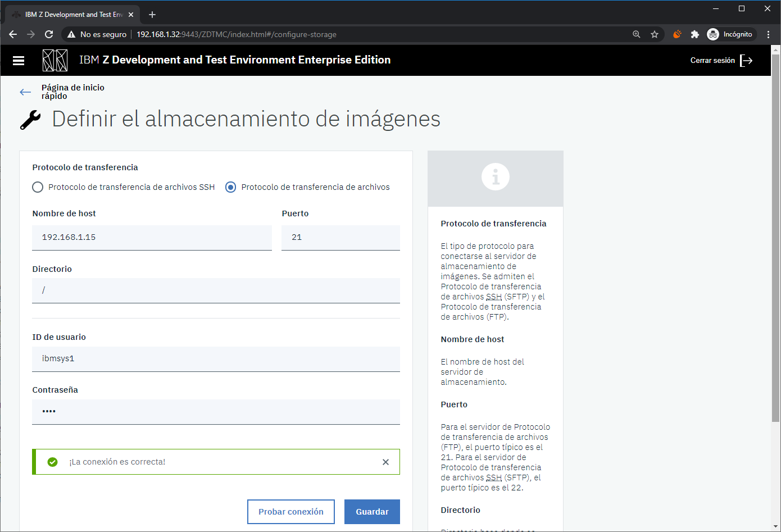Viewport: 781px width, 532px height.
Task: Click Página de inicio rápido link
Action: click(x=73, y=92)
